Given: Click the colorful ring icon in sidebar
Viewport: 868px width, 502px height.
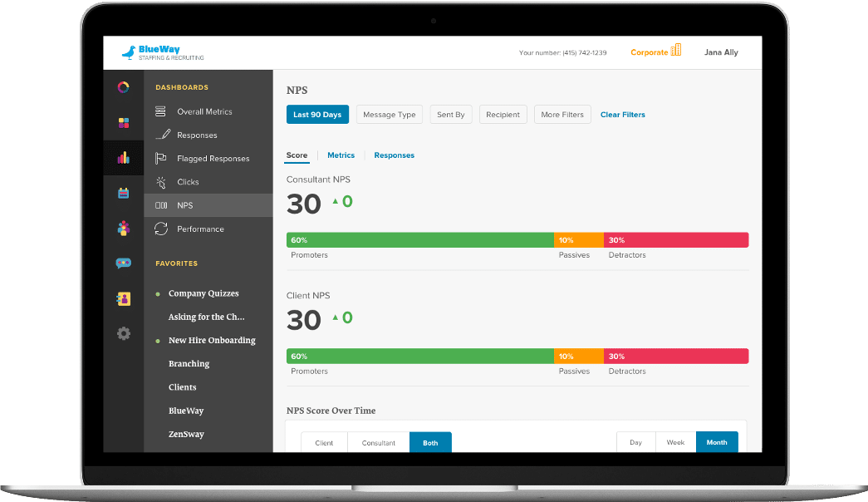Looking at the screenshot, I should coord(123,87).
